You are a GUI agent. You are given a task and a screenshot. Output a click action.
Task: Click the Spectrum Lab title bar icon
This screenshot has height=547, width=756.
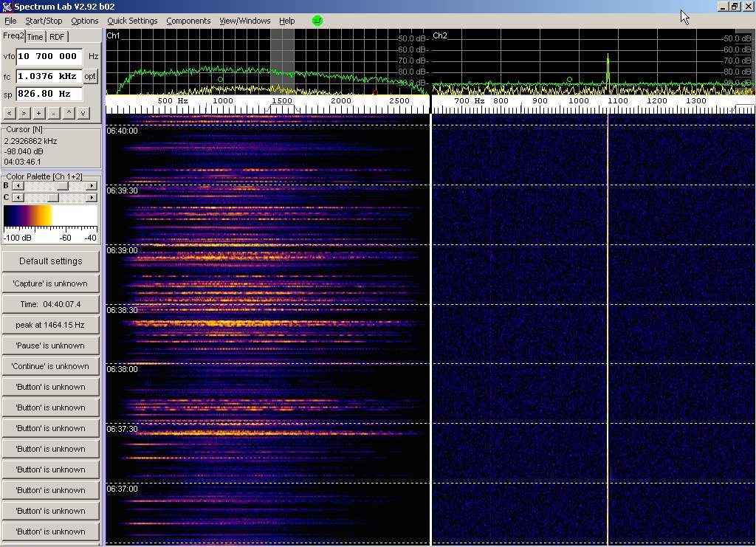tap(7, 7)
